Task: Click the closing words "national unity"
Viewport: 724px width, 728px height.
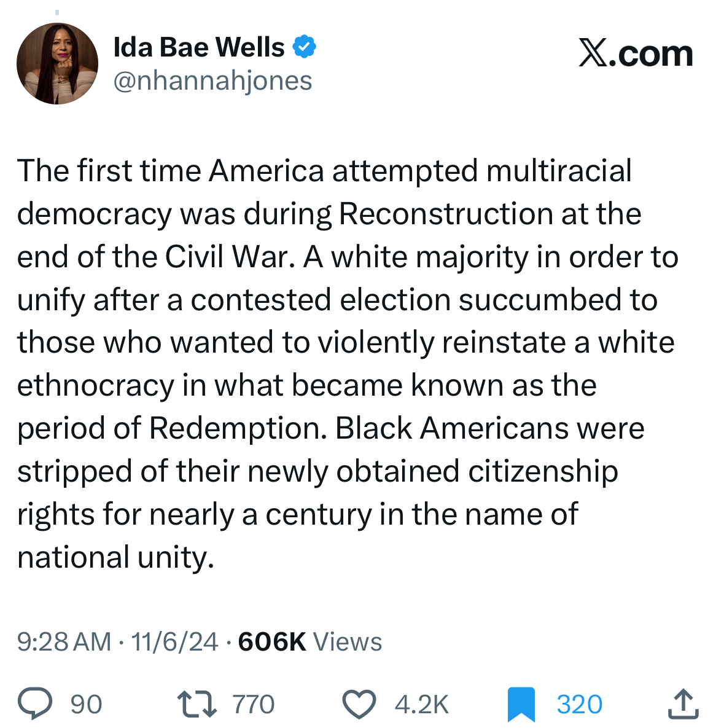Action: pyautogui.click(x=115, y=557)
